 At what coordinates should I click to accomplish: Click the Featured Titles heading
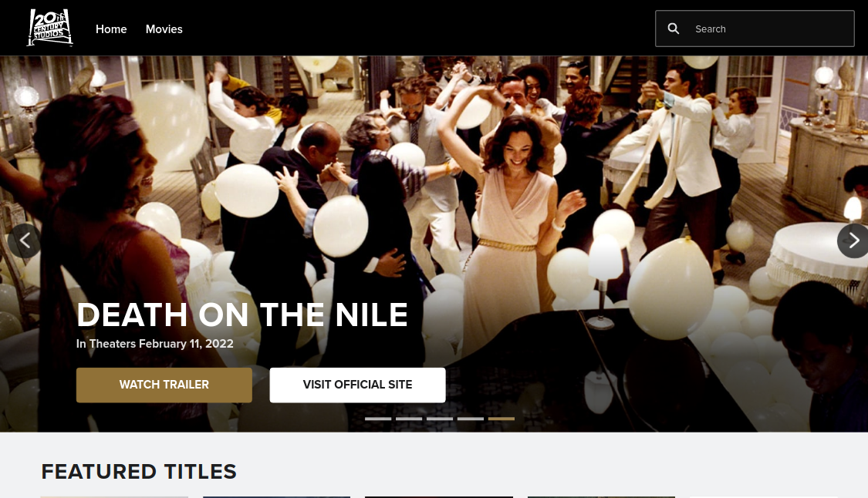139,472
